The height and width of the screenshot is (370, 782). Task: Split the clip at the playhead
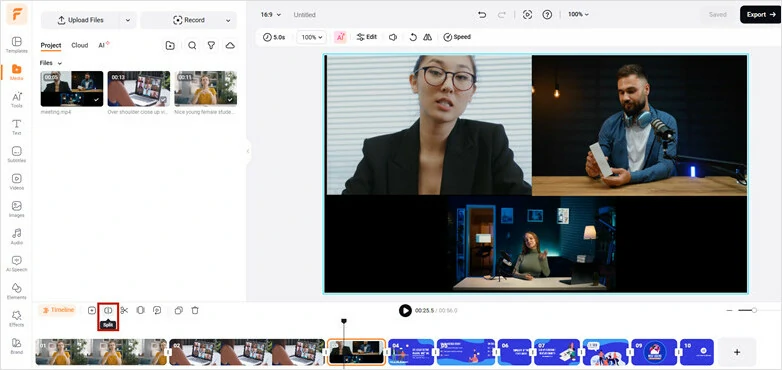click(x=108, y=310)
